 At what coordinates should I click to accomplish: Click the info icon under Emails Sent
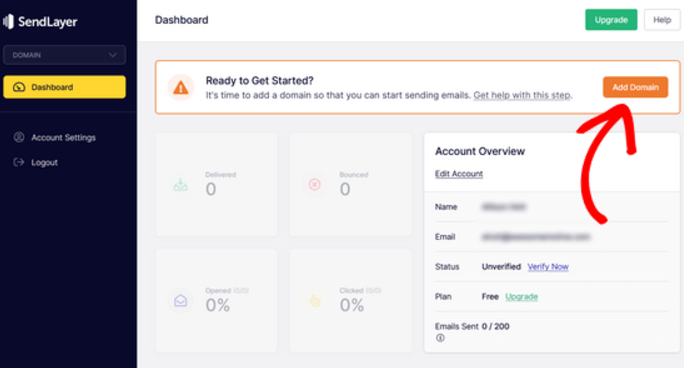[440, 338]
